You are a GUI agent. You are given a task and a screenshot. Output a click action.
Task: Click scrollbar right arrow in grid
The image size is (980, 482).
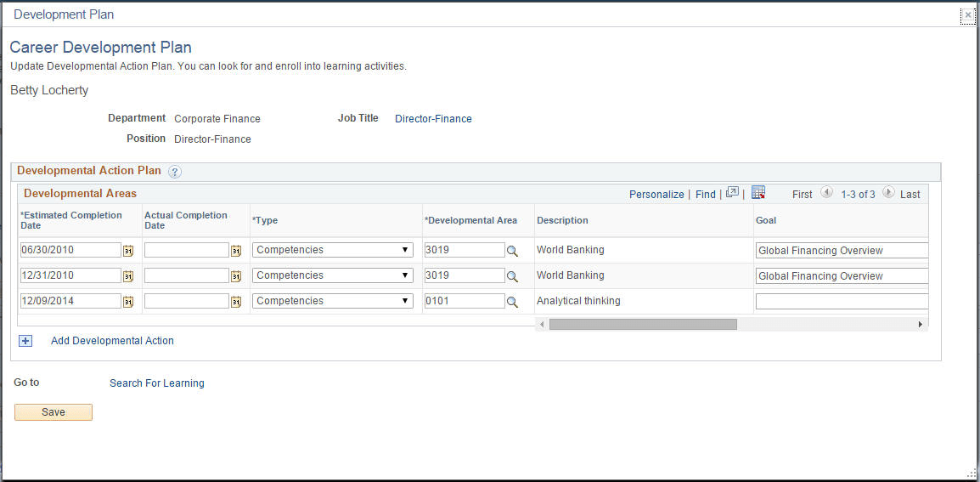[920, 324]
